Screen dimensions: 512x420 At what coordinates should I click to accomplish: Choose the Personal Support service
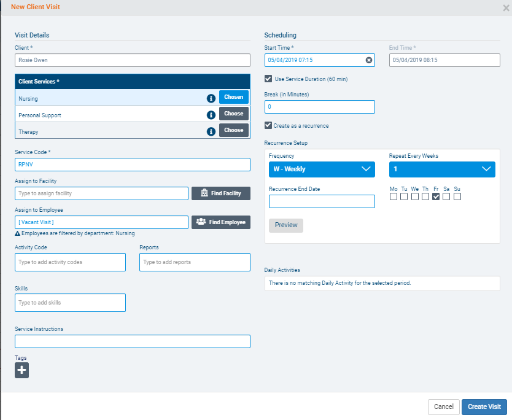pyautogui.click(x=233, y=114)
